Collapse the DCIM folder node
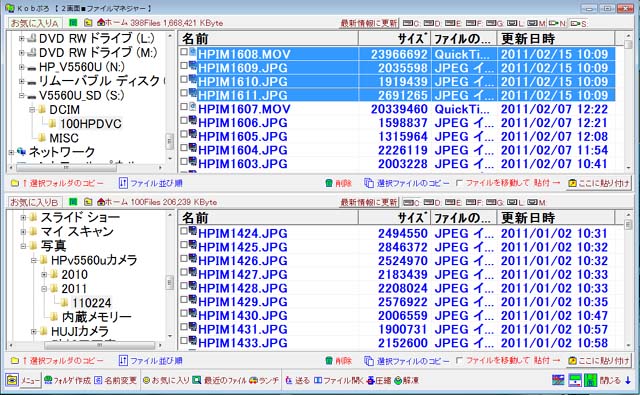The width and height of the screenshot is (640, 395). (x=32, y=110)
